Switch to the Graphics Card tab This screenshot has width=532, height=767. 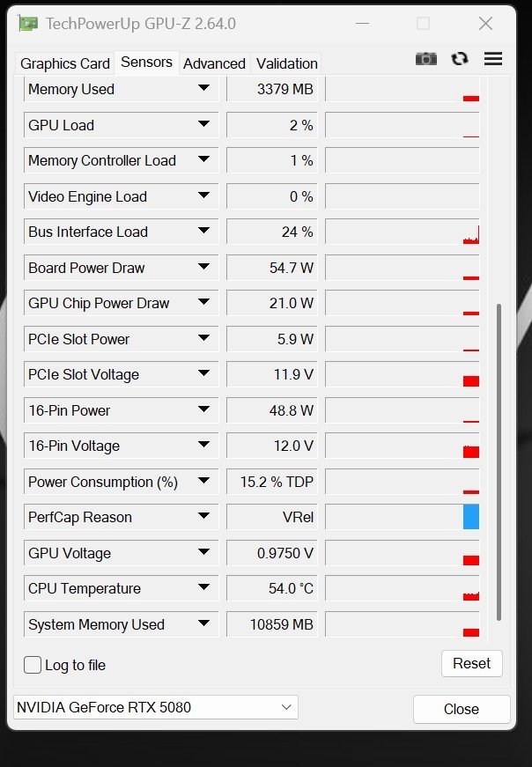[x=64, y=63]
